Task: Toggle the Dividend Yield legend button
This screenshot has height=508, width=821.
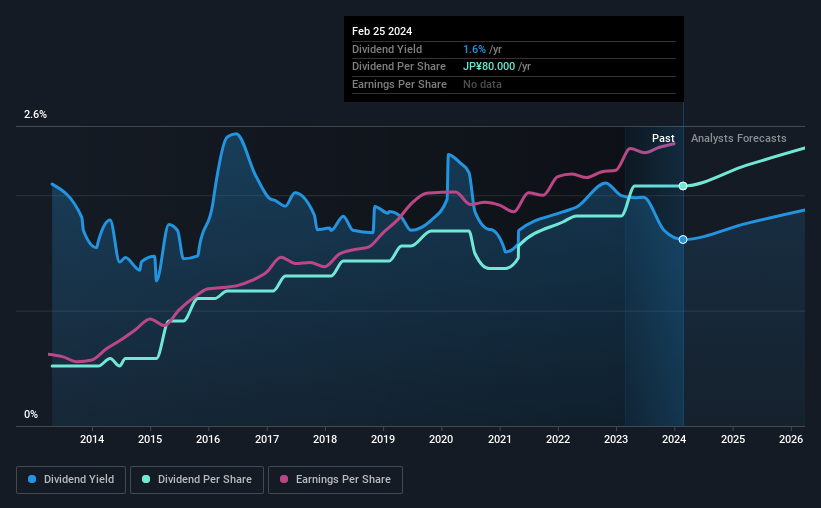Action: (71, 480)
